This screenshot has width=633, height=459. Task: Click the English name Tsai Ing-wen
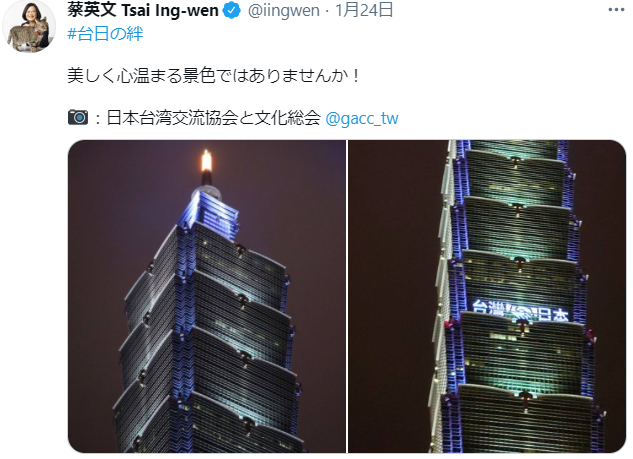[x=170, y=10]
